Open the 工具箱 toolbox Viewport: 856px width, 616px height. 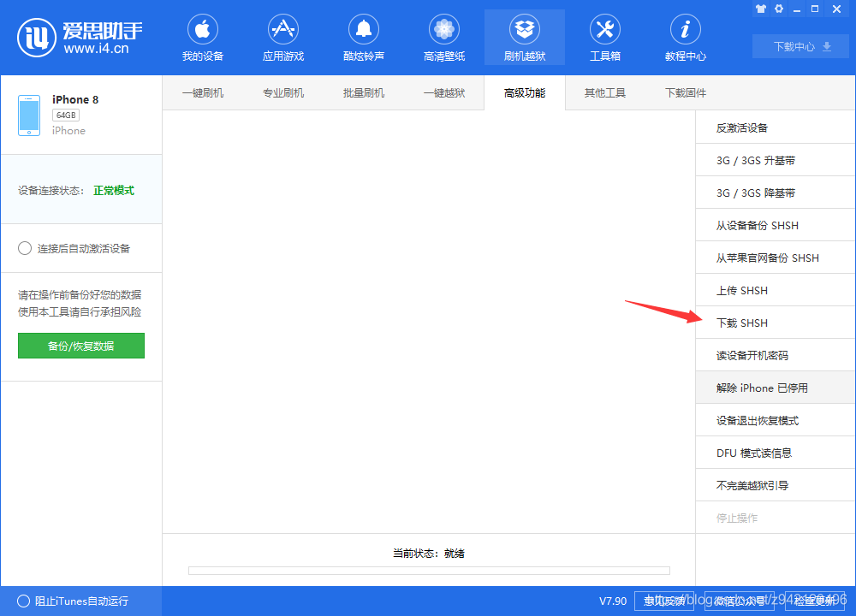coord(605,38)
